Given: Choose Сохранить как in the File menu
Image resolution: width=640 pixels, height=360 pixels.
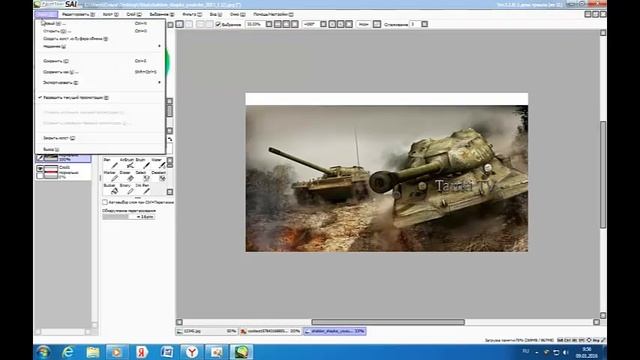Looking at the screenshot, I should pyautogui.click(x=100, y=72).
